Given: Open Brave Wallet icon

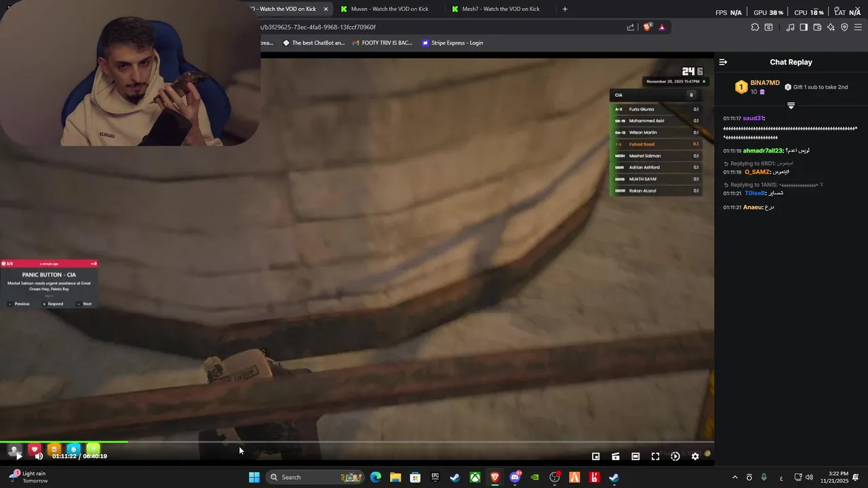Looking at the screenshot, I should click(817, 27).
